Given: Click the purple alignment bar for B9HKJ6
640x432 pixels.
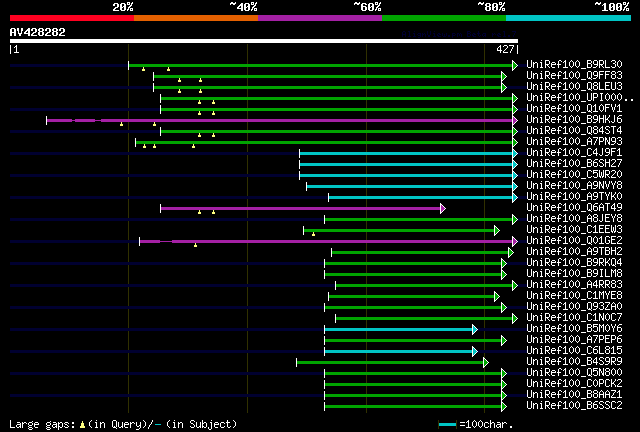Looking at the screenshot, I should tap(280, 120).
